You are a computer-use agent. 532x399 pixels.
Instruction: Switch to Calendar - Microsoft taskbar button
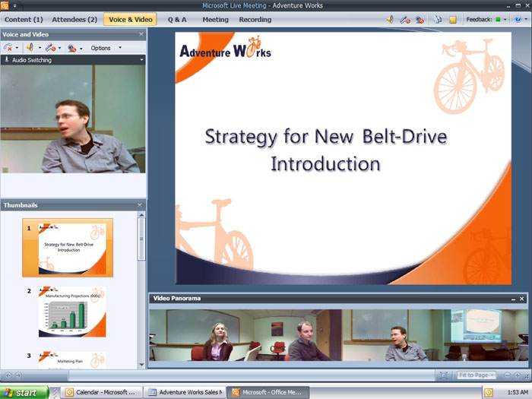(x=102, y=392)
